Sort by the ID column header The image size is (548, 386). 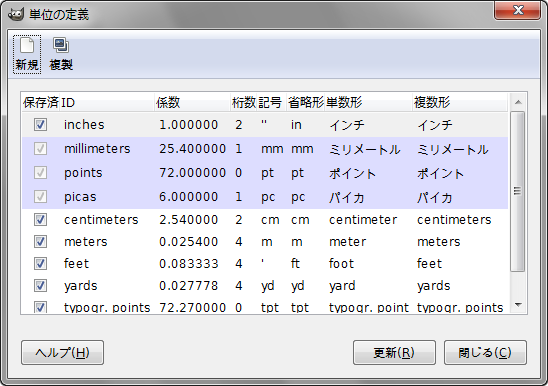coord(107,102)
